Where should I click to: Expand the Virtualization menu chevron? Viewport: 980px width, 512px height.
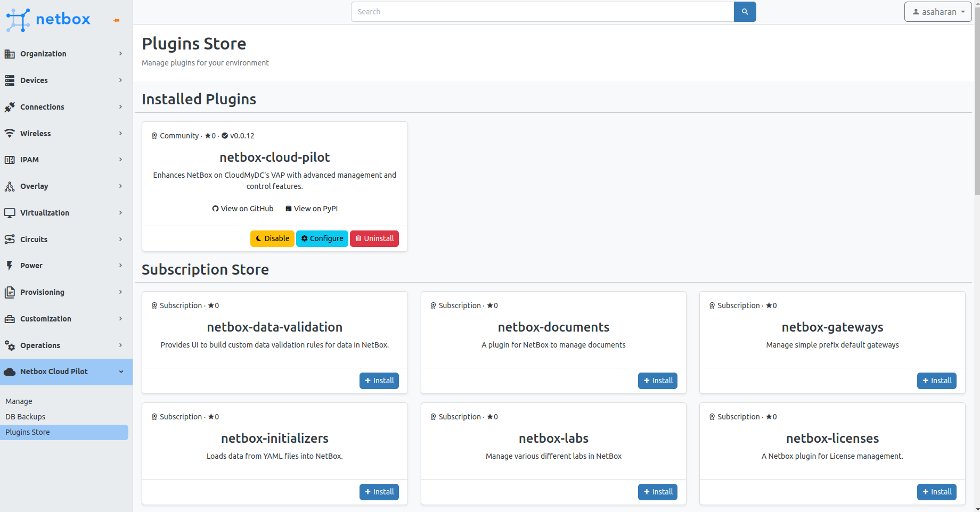click(x=121, y=213)
